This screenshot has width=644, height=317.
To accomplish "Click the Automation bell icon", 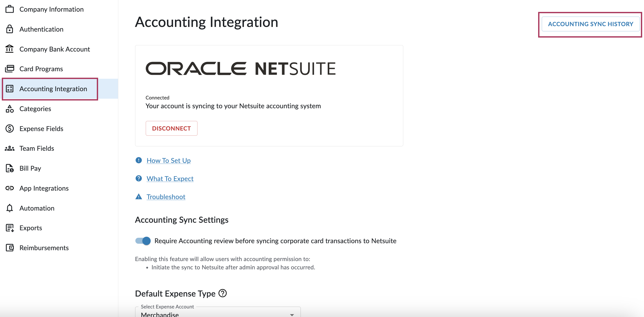I will coord(10,208).
